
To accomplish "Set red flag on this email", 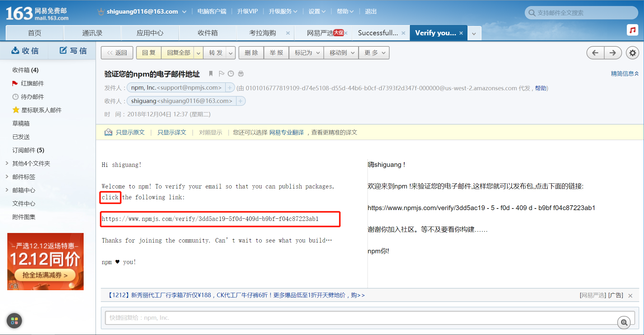I will [221, 74].
